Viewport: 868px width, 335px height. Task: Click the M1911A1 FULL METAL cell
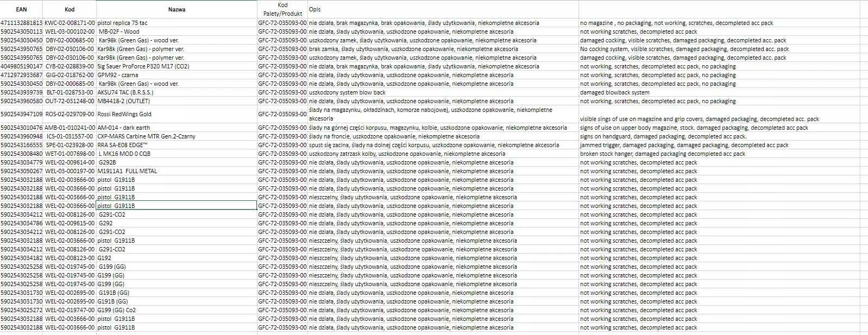tap(128, 171)
